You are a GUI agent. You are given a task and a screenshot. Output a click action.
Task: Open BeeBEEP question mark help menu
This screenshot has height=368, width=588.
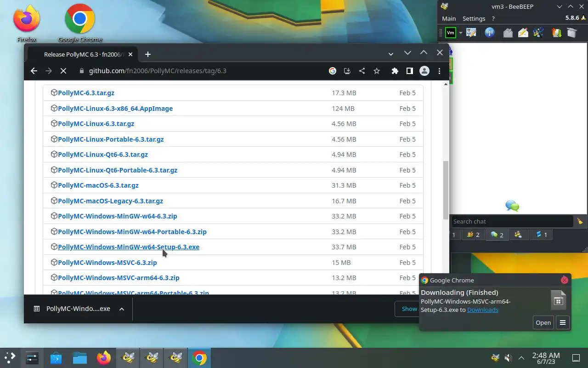(493, 18)
